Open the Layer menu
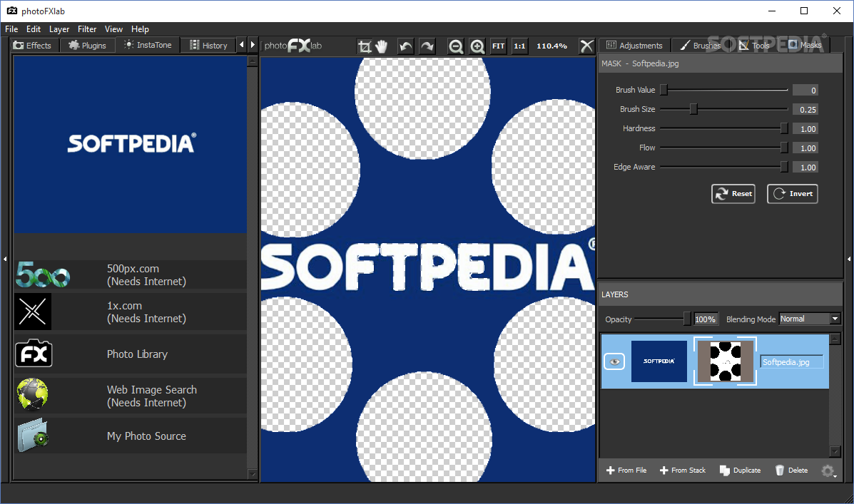854x504 pixels. coord(59,29)
